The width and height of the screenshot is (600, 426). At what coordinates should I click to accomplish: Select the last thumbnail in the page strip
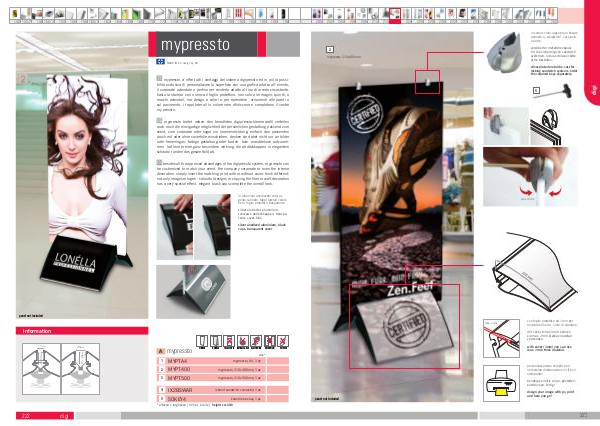[x=551, y=15]
